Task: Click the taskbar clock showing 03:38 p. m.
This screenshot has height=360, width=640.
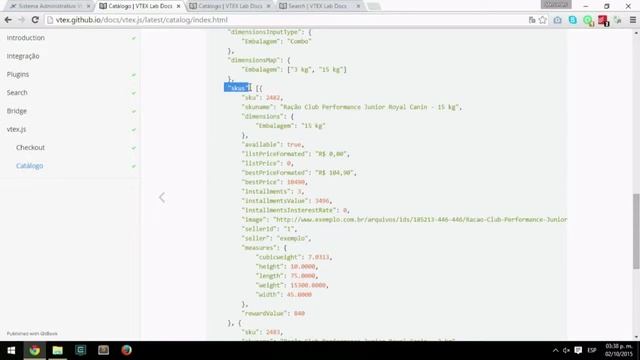Action: (x=619, y=350)
